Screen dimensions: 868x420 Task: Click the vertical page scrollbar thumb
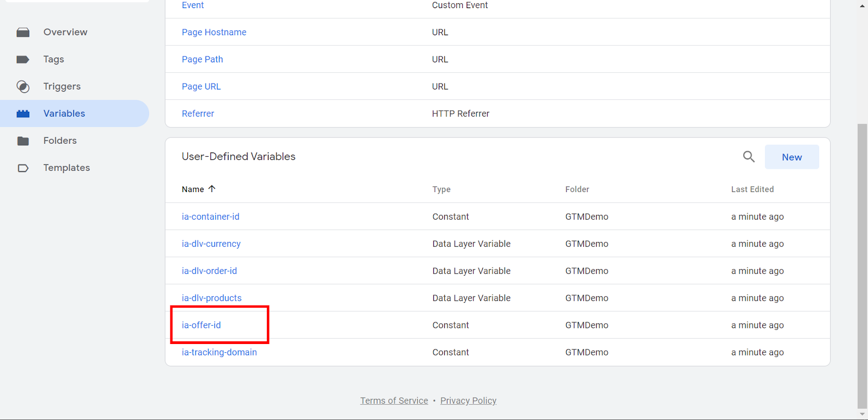click(862, 266)
